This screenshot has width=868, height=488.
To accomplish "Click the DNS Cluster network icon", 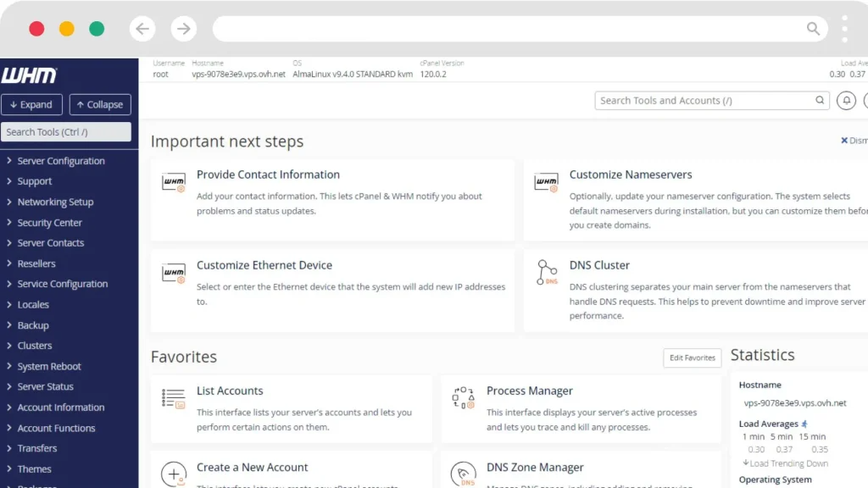I will coord(548,271).
